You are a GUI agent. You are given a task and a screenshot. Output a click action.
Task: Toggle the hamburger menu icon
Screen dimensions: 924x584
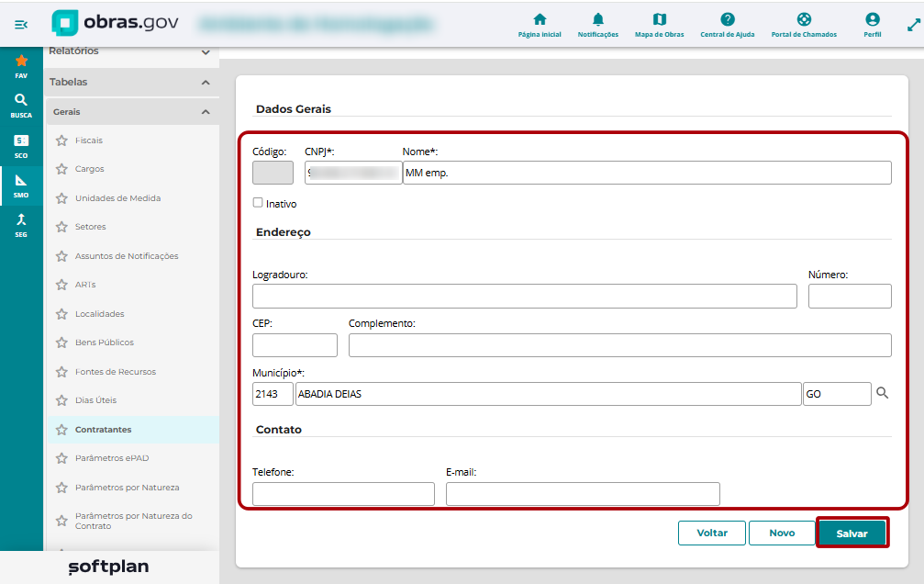[21, 24]
